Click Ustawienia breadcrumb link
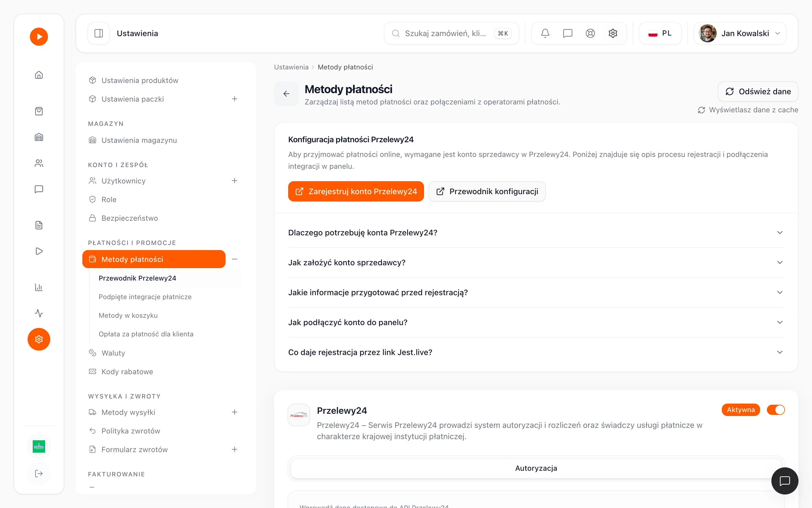Viewport: 812px width, 508px height. pyautogui.click(x=291, y=67)
